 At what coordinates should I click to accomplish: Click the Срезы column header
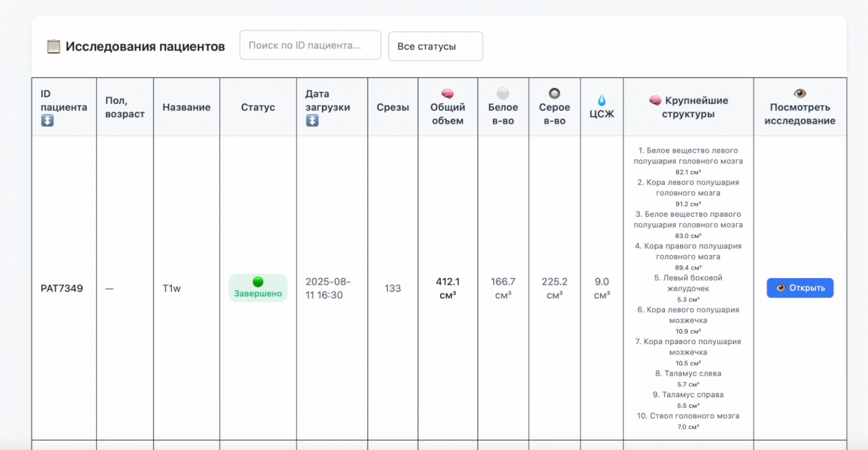tap(392, 107)
